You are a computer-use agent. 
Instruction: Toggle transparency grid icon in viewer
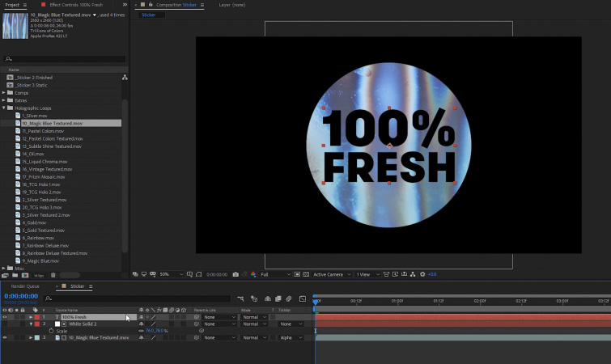tap(306, 274)
